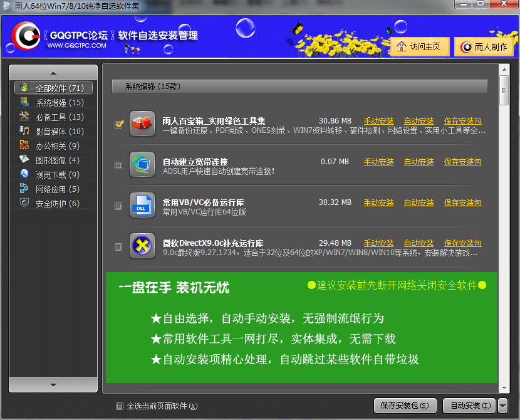Click the bottom 自动安装(I) button
The height and width of the screenshot is (420, 520).
(470, 406)
